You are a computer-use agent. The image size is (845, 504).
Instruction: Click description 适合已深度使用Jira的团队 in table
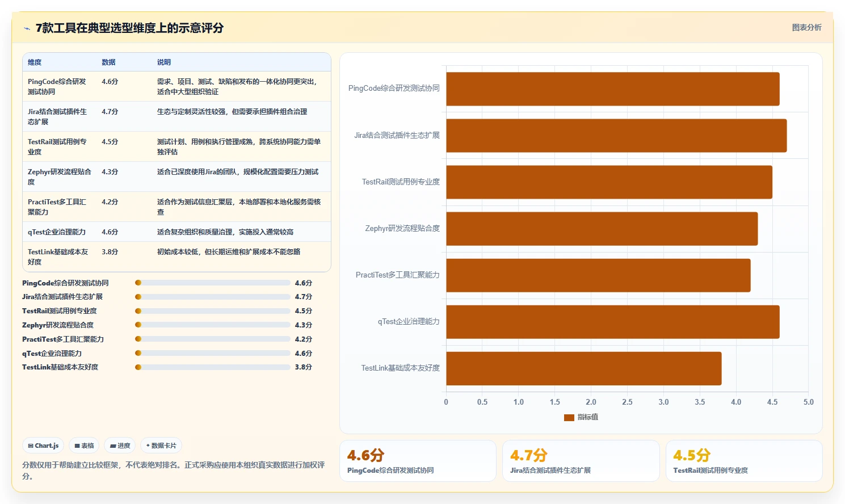click(x=238, y=171)
